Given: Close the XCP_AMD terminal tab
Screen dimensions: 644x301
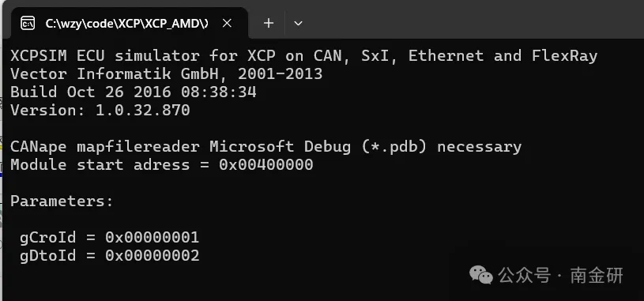Looking at the screenshot, I should [227, 24].
